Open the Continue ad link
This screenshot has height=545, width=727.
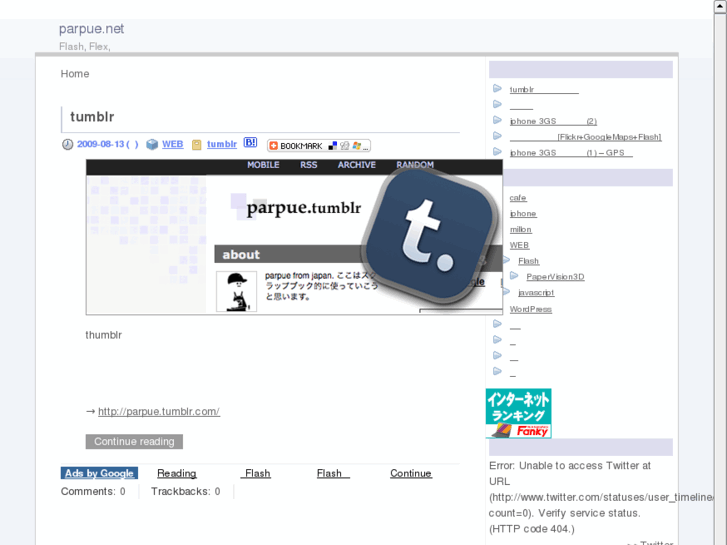411,474
